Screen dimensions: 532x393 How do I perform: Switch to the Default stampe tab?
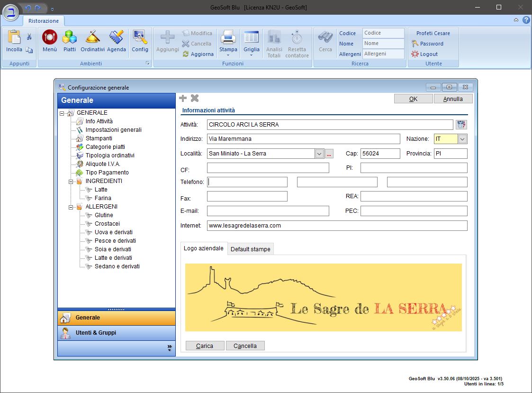click(250, 249)
